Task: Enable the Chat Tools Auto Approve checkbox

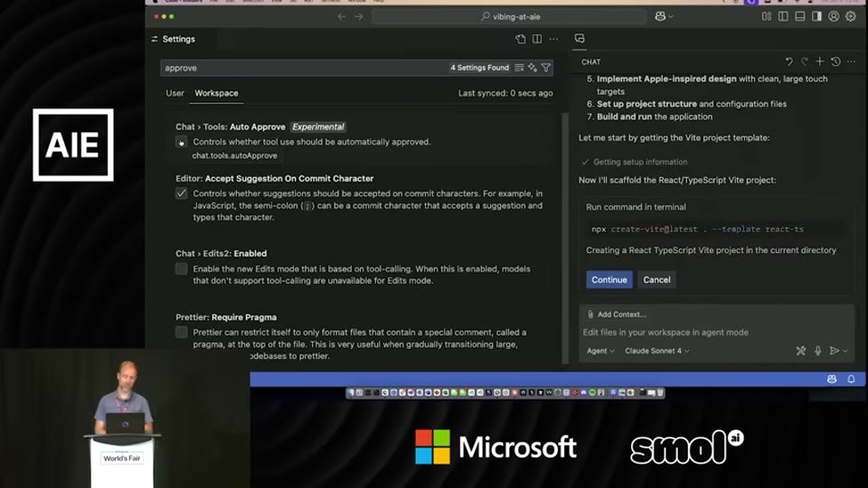Action: coord(181,142)
